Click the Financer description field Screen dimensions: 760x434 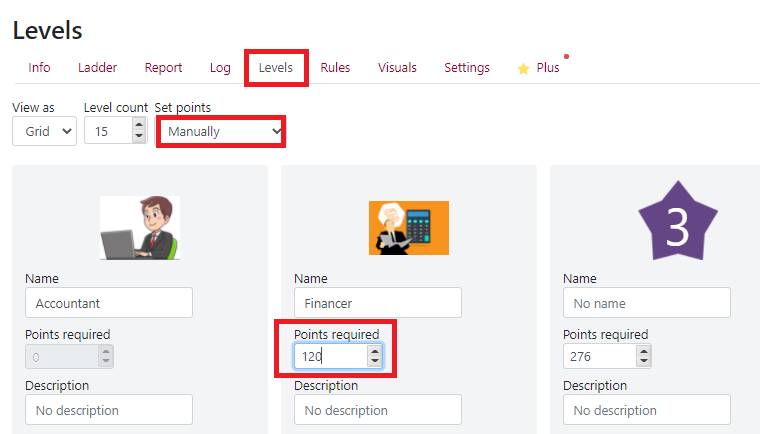click(378, 410)
